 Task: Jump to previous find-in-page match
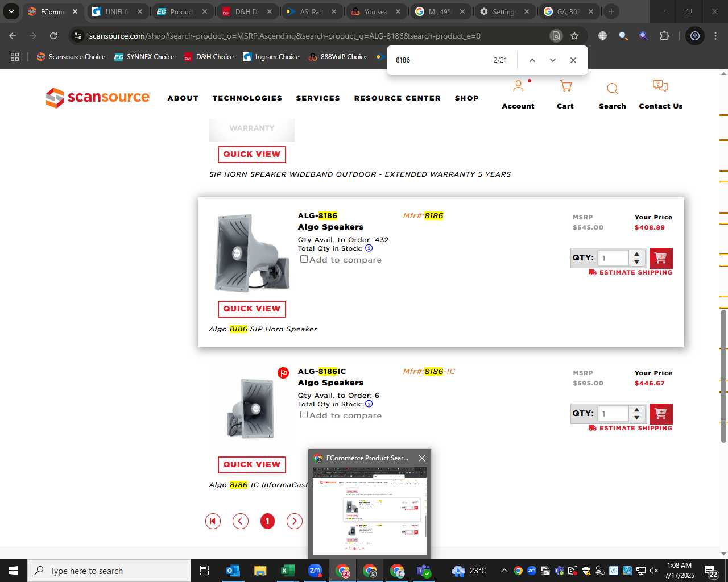[x=532, y=60]
